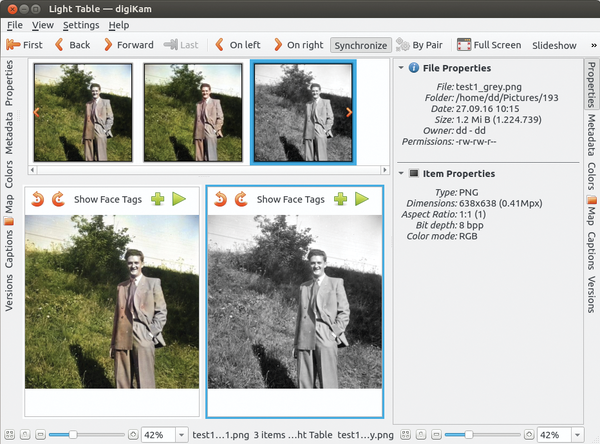Toggle the Synchronize button

(360, 45)
